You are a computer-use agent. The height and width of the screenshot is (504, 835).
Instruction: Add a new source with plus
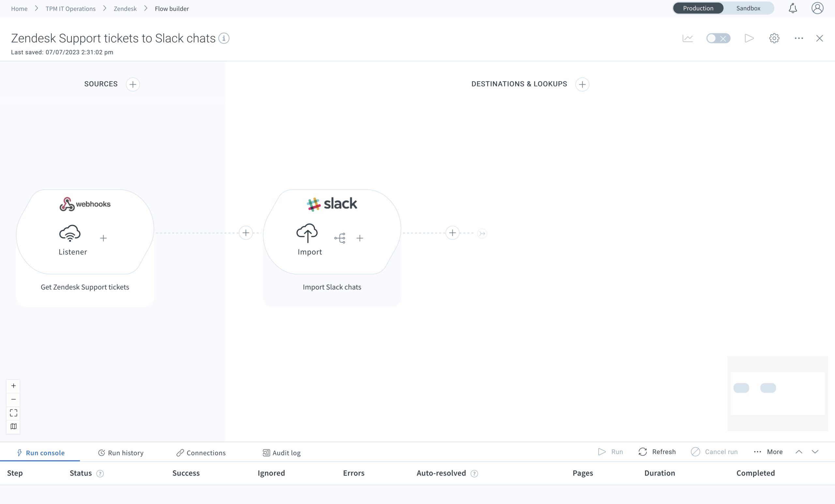[x=133, y=84]
